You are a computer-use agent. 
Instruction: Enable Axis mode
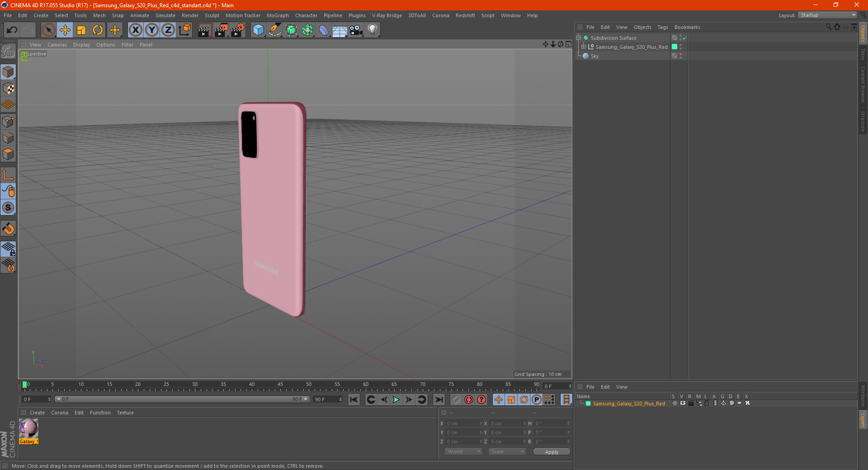8,175
